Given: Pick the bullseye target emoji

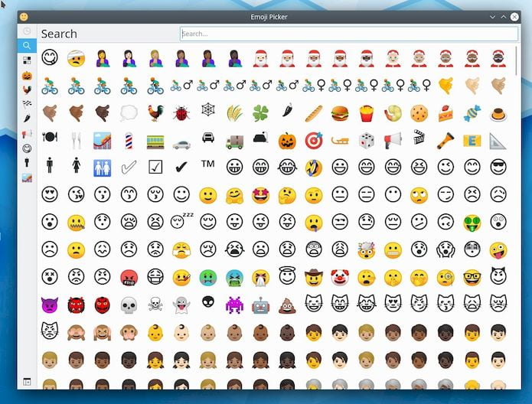Looking at the screenshot, I should 314,141.
